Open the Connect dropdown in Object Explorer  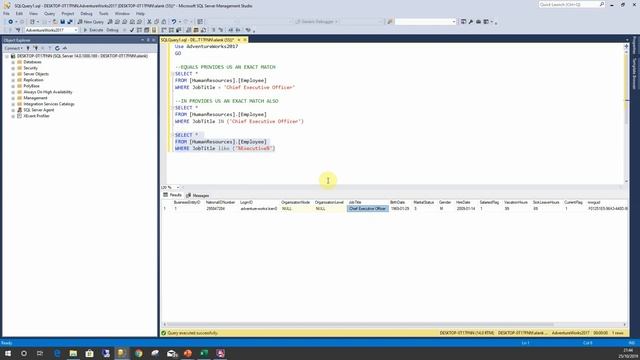tap(13, 48)
